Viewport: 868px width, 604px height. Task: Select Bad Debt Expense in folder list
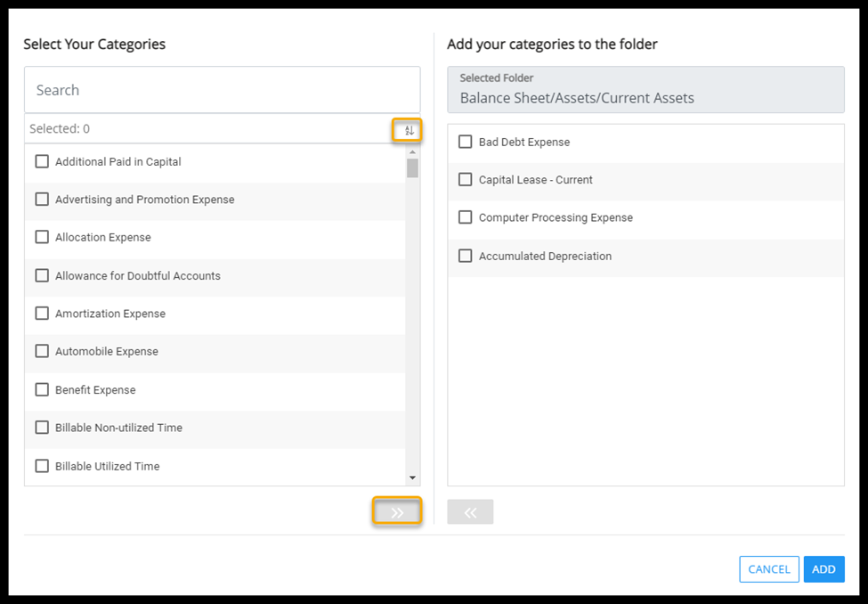click(466, 142)
